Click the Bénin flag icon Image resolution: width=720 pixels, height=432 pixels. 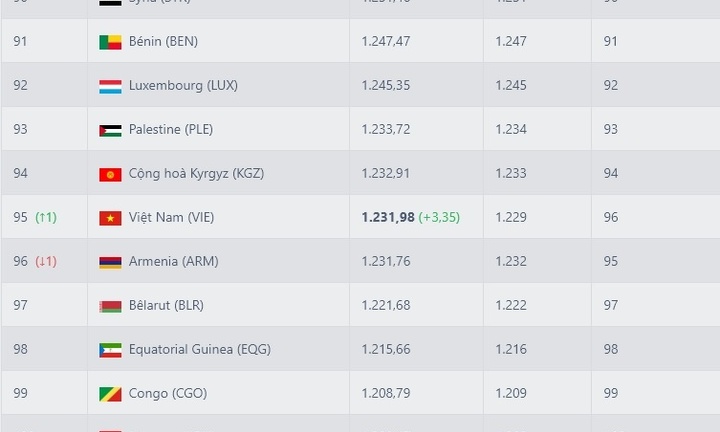point(110,42)
